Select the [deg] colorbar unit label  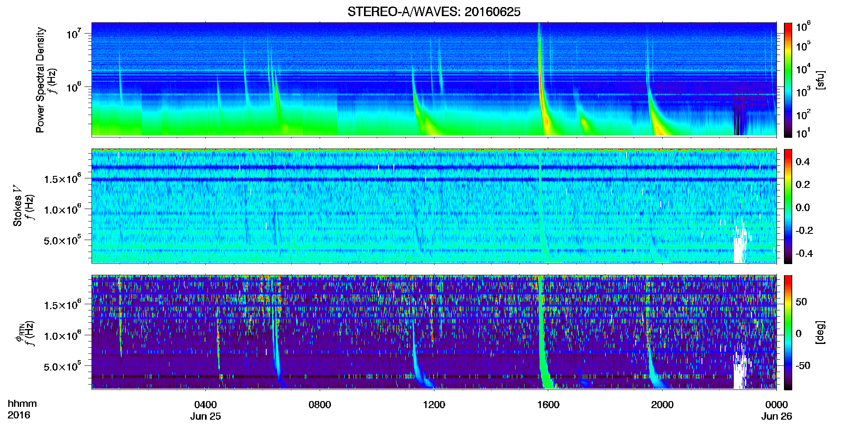click(820, 332)
